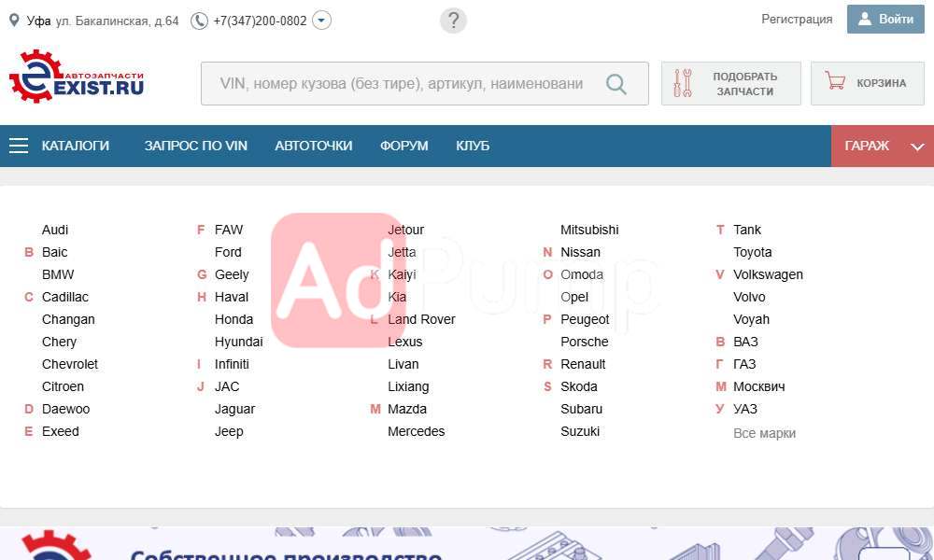Select the Porsche brand

(x=585, y=343)
